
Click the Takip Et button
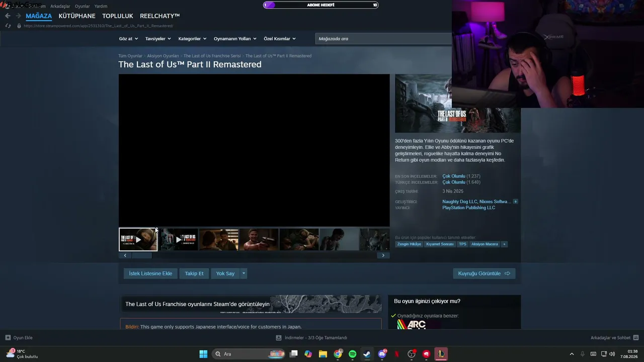(194, 274)
